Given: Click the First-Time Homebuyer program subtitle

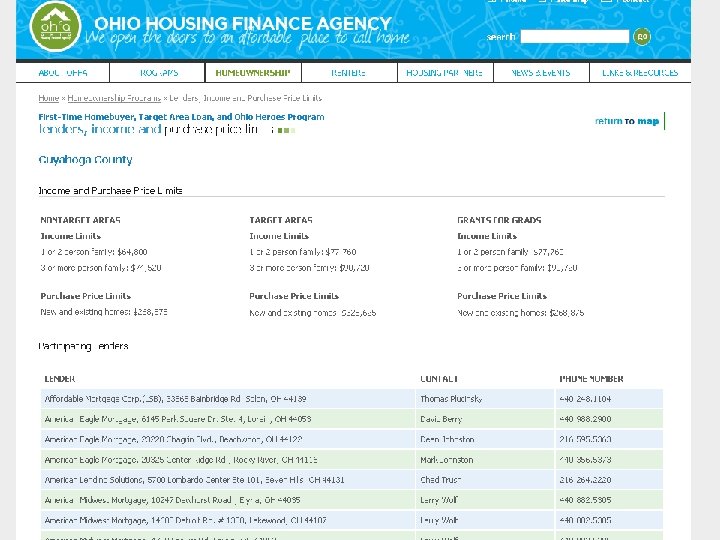Looking at the screenshot, I should (x=181, y=117).
